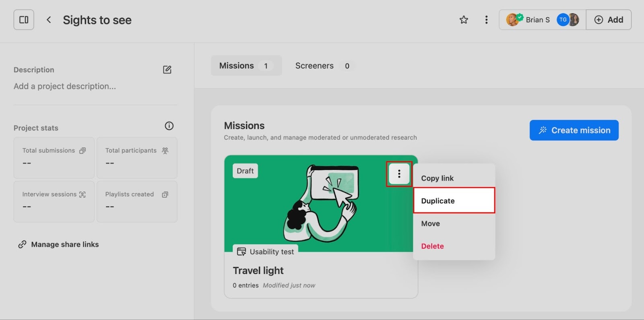Viewport: 644px width, 320px height.
Task: Select Move from the mission menu
Action: pyautogui.click(x=430, y=223)
